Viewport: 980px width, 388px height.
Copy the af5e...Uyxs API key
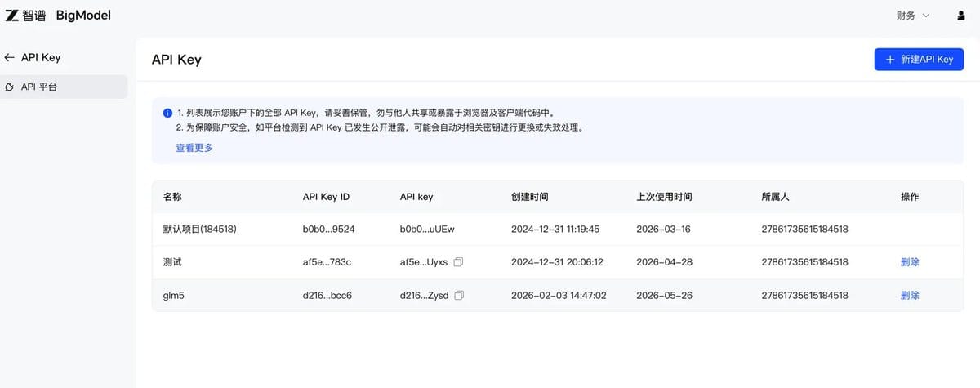point(459,262)
